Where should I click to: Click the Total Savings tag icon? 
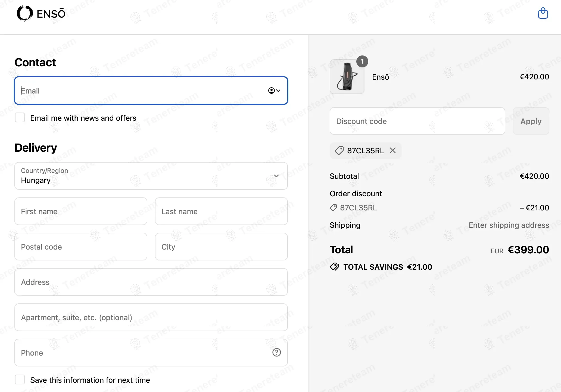pyautogui.click(x=334, y=267)
